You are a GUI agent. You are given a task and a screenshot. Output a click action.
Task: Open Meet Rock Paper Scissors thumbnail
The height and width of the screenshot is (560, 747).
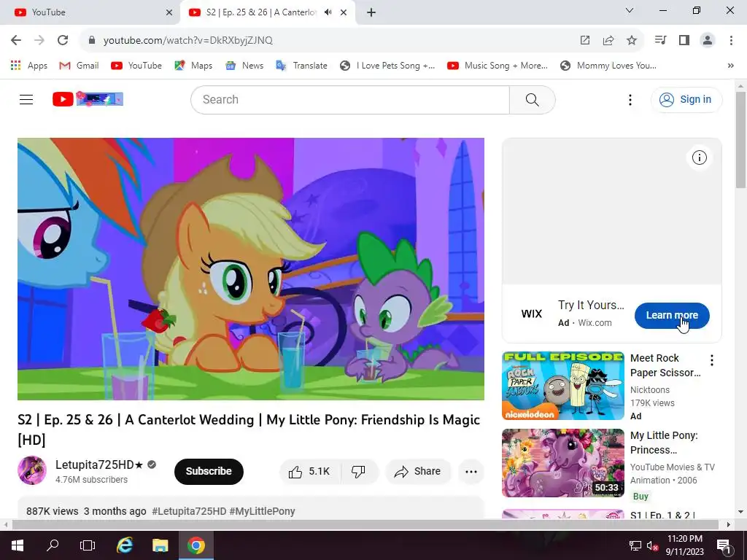(562, 386)
